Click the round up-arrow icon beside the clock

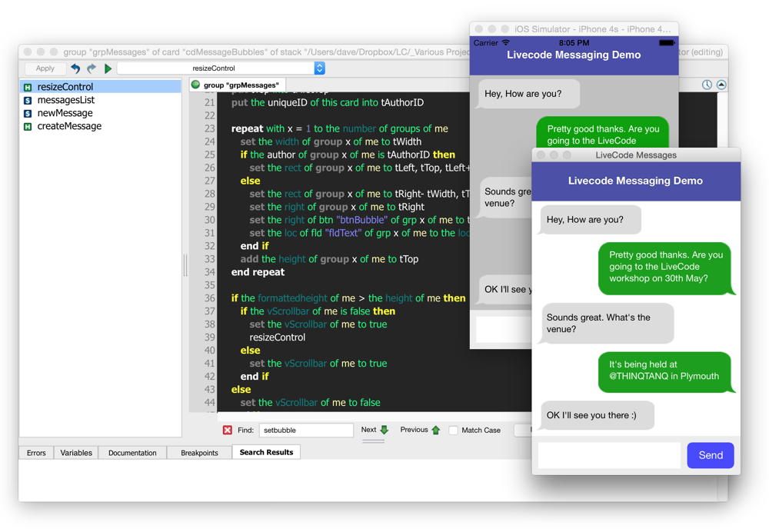(721, 85)
